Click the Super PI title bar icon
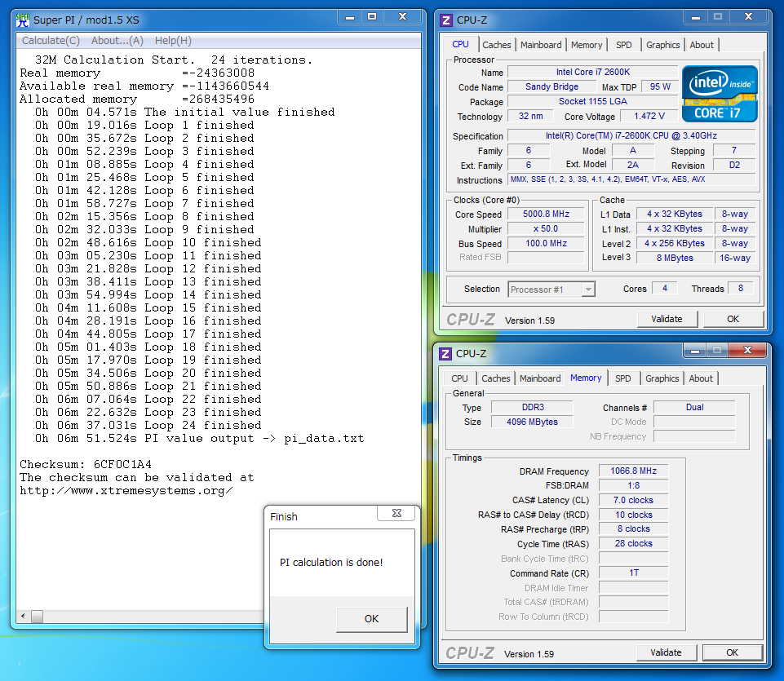784x681 pixels. click(x=24, y=18)
